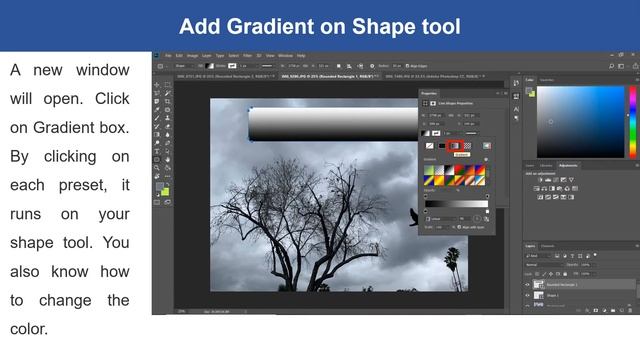The height and width of the screenshot is (360, 640).
Task: Open the gradient presets gear menu
Action: [486, 160]
